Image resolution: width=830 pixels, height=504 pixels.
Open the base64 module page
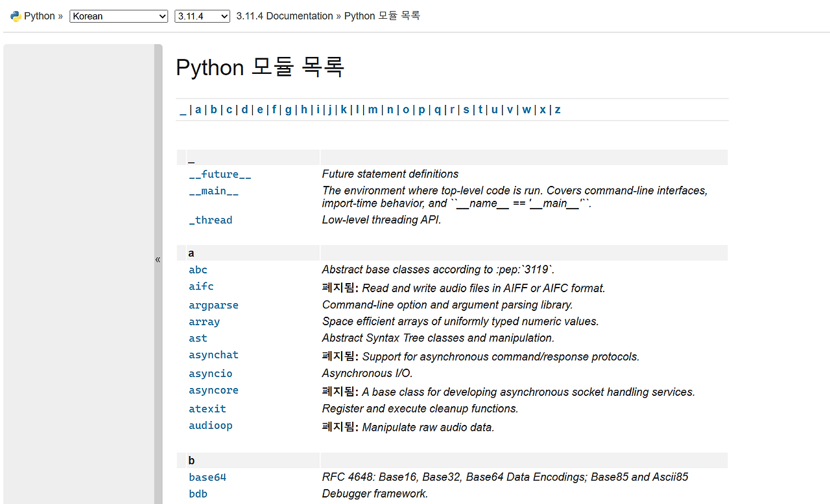(207, 477)
